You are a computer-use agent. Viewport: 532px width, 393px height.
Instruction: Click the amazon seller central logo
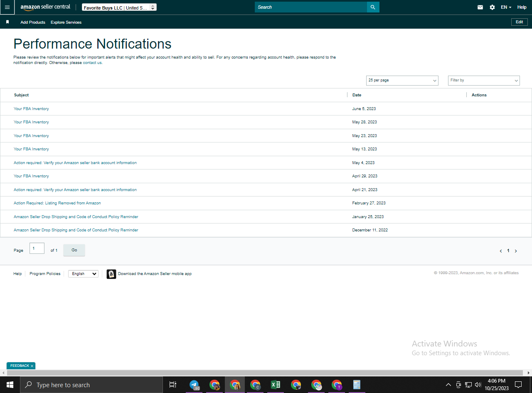(45, 7)
